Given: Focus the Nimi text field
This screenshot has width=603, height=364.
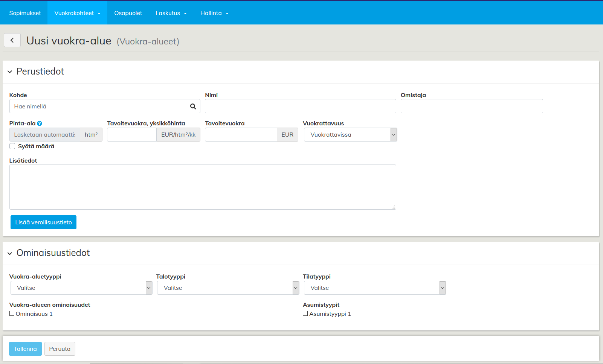Looking at the screenshot, I should click(300, 107).
